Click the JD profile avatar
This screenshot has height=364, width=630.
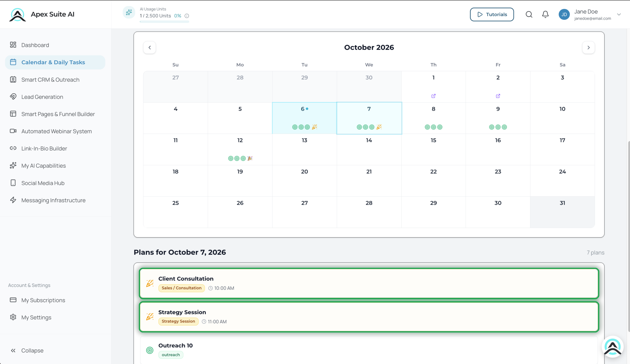tap(564, 15)
